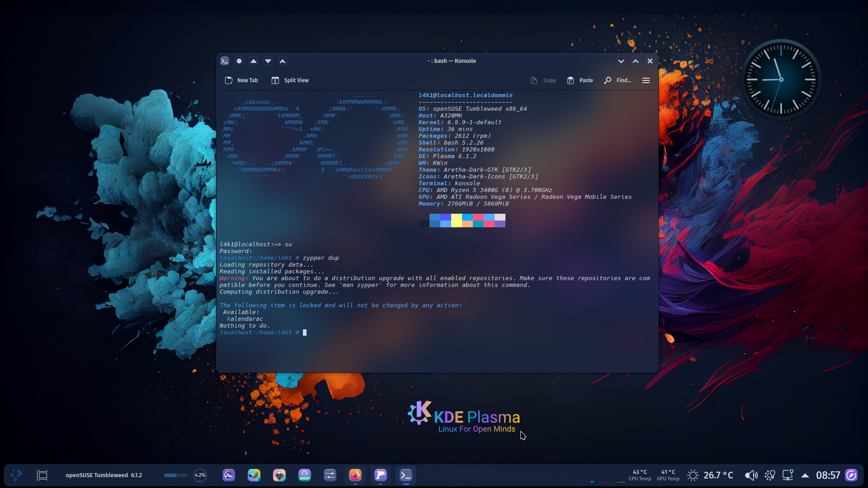Open brightness and color tray icon
Viewport: 868px width, 488px height.
point(770,475)
